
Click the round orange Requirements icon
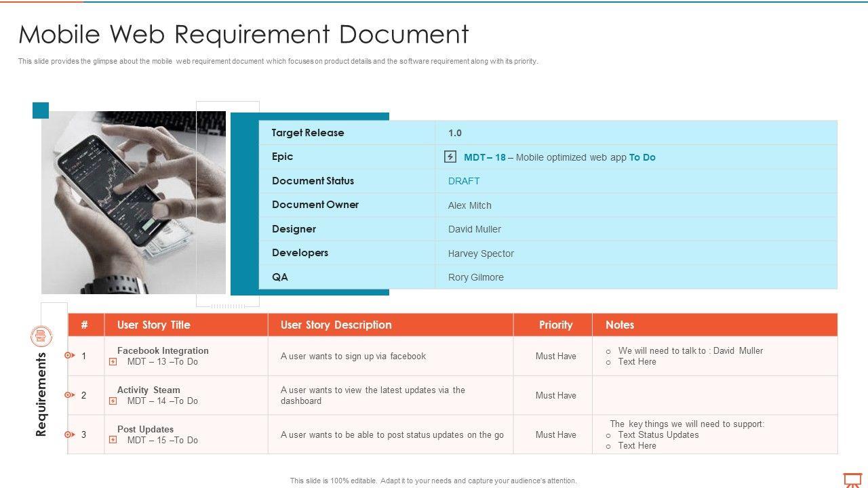(41, 335)
